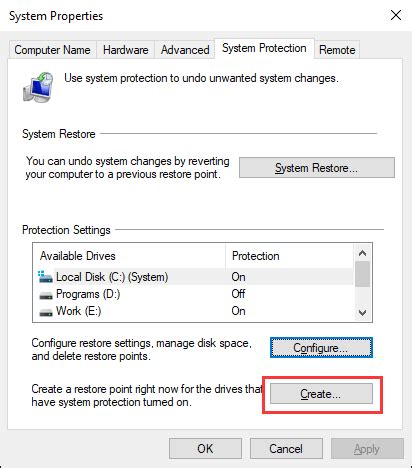Image resolution: width=412 pixels, height=468 pixels.
Task: Click the scroll down arrow in drives list
Action: [x=362, y=313]
